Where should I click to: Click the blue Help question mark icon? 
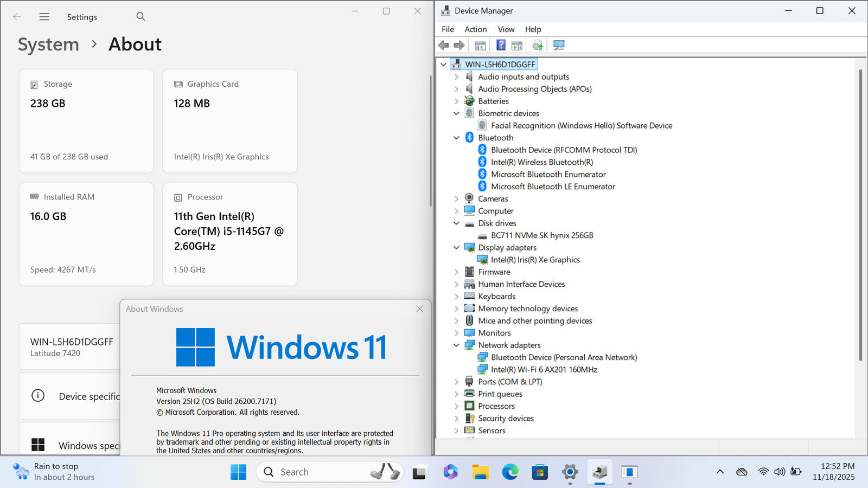[x=501, y=45]
